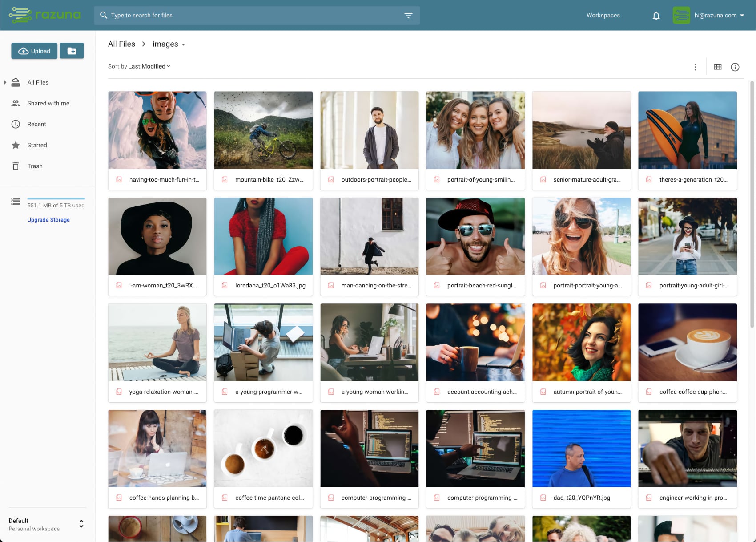Viewport: 756px width, 542px height.
Task: Open Shared with me section
Action: pyautogui.click(x=48, y=103)
